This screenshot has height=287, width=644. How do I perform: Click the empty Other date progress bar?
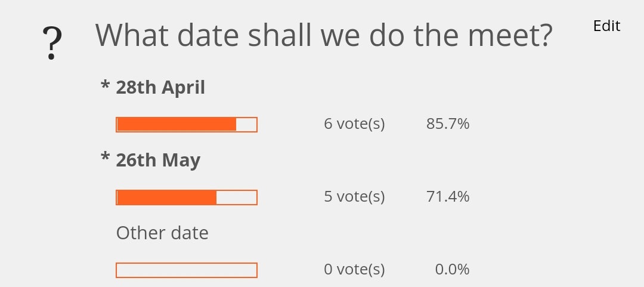[187, 270]
